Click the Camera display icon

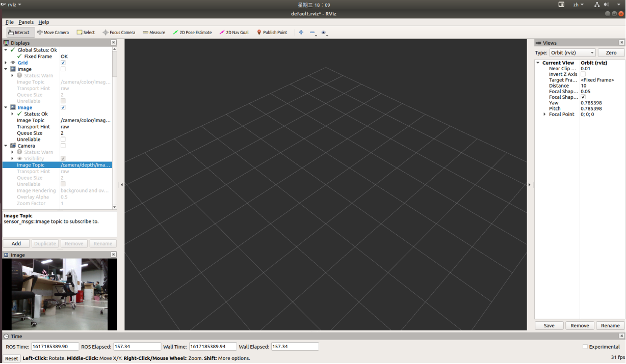(x=13, y=146)
